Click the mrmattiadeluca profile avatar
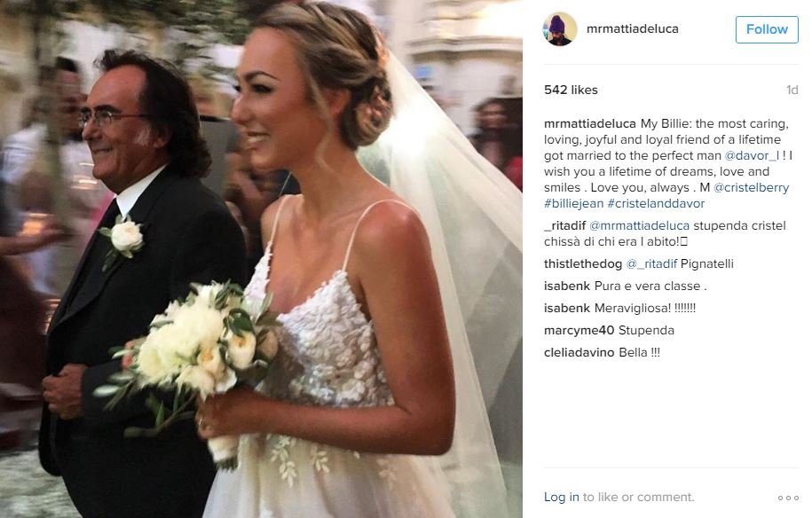The width and height of the screenshot is (812, 518). point(560,29)
